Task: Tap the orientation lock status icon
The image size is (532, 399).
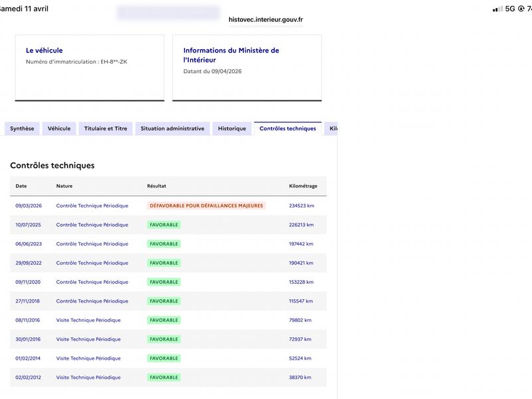Action: 521,9
